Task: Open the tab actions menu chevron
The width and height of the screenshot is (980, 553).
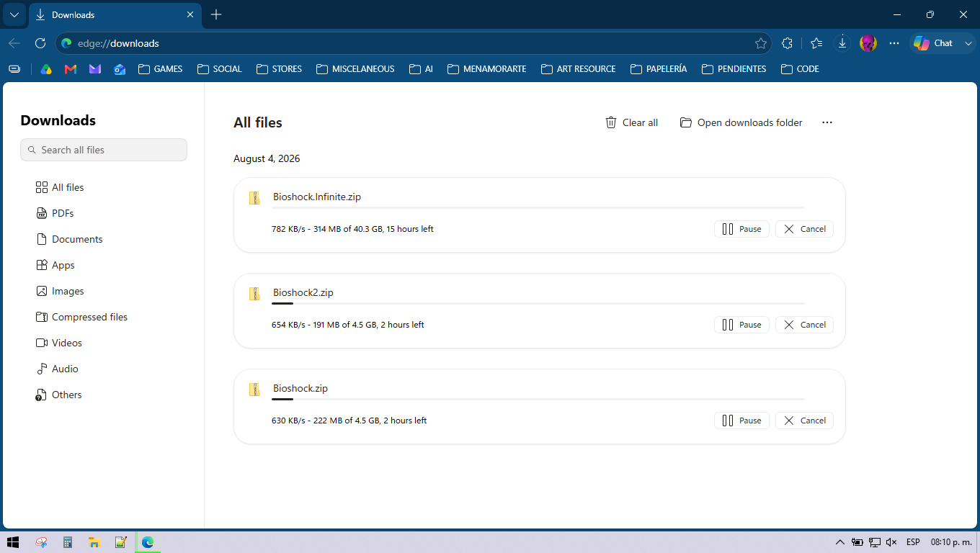Action: pyautogui.click(x=14, y=14)
